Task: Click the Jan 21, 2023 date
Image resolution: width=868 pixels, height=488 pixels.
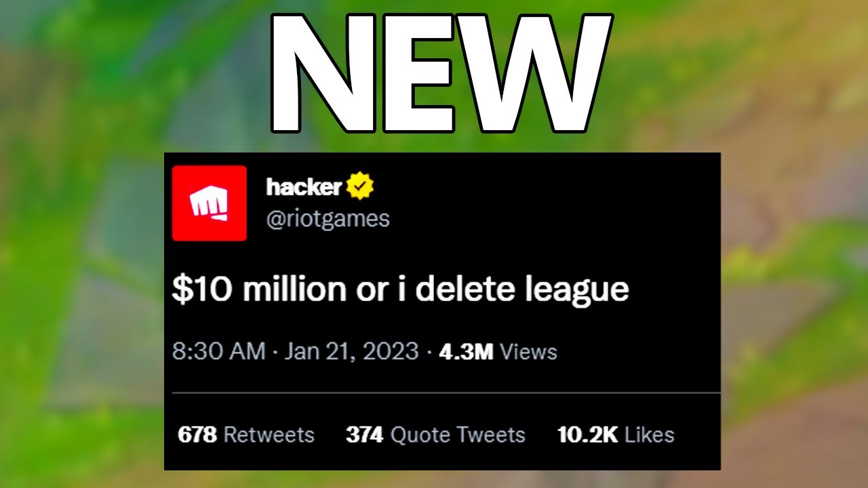Action: (x=351, y=352)
